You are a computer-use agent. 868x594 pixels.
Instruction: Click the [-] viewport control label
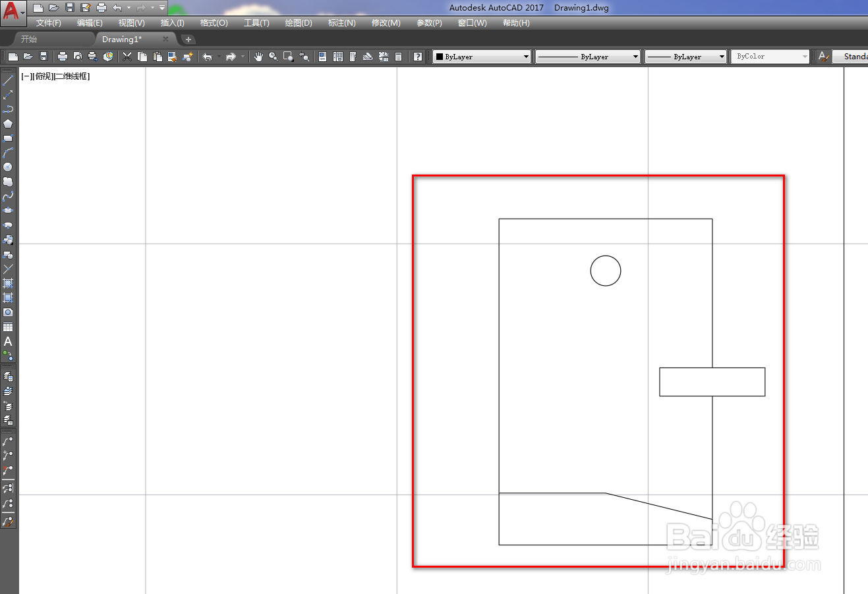[x=26, y=76]
